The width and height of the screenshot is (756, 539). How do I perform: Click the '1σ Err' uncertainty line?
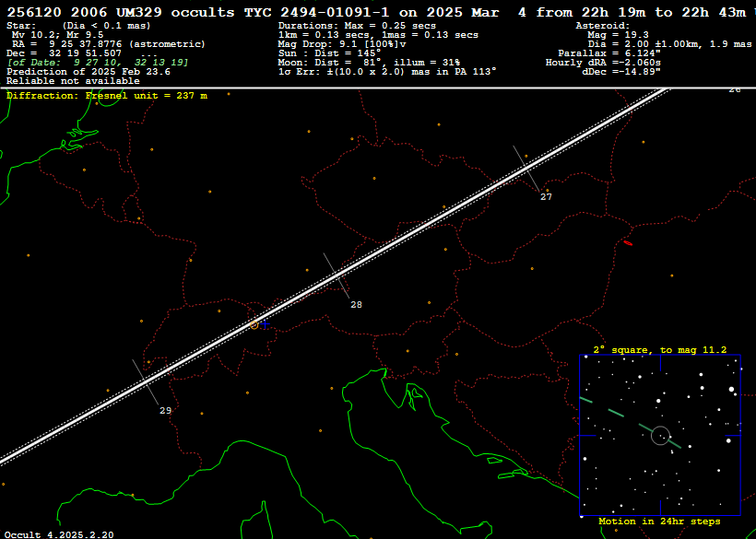(387, 72)
